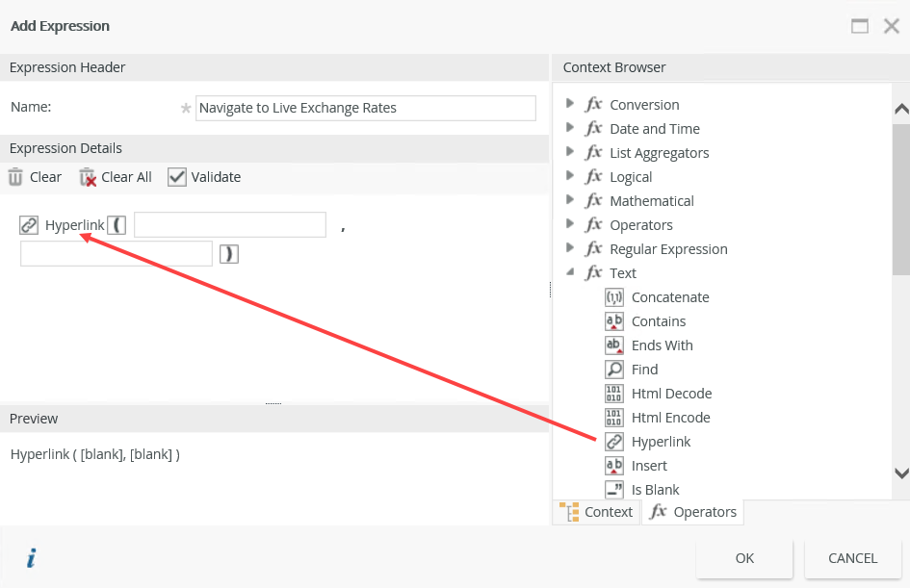Confirm with the OK button

[x=744, y=558]
